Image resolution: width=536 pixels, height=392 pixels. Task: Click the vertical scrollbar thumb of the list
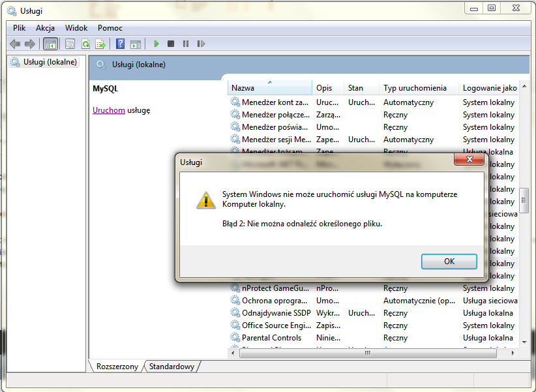coord(524,200)
